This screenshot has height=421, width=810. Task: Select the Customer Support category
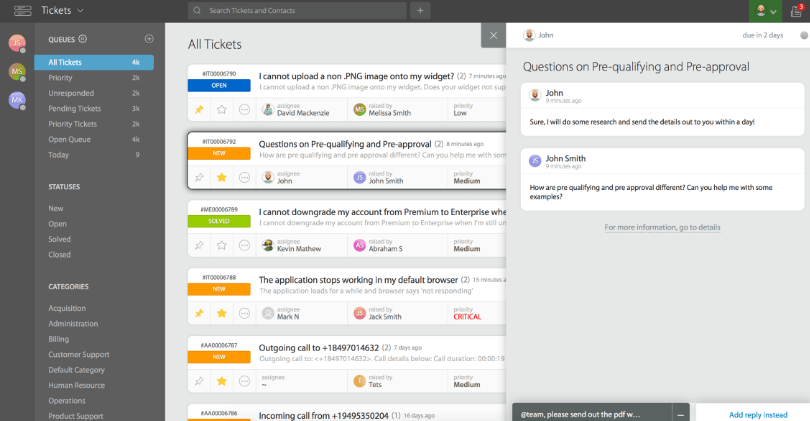tap(79, 355)
